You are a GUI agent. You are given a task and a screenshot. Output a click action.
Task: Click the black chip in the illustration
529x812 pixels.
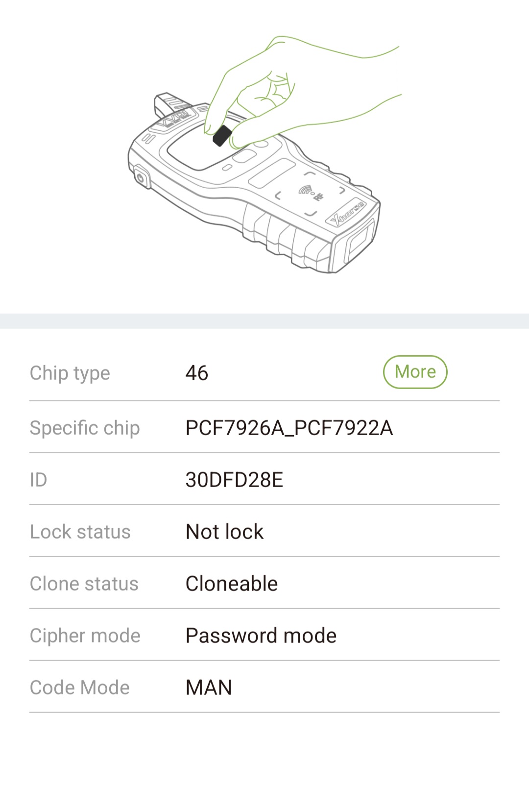222,135
